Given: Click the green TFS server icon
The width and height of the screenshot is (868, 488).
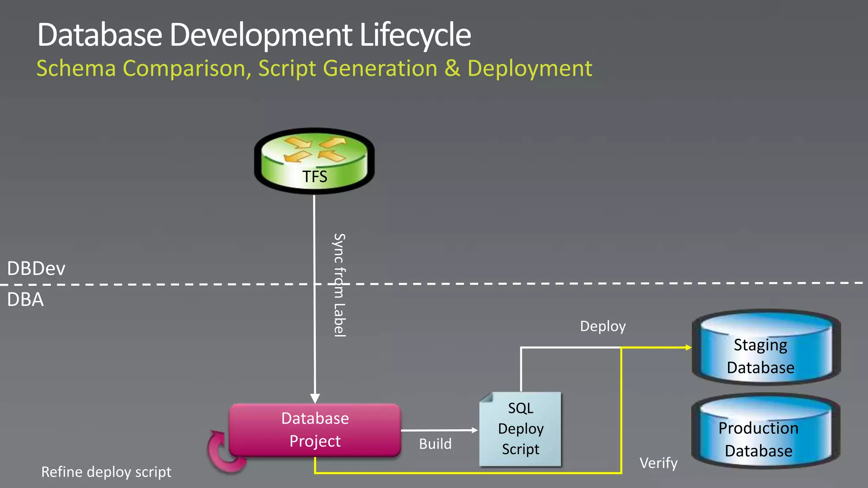Looking at the screenshot, I should pos(314,161).
